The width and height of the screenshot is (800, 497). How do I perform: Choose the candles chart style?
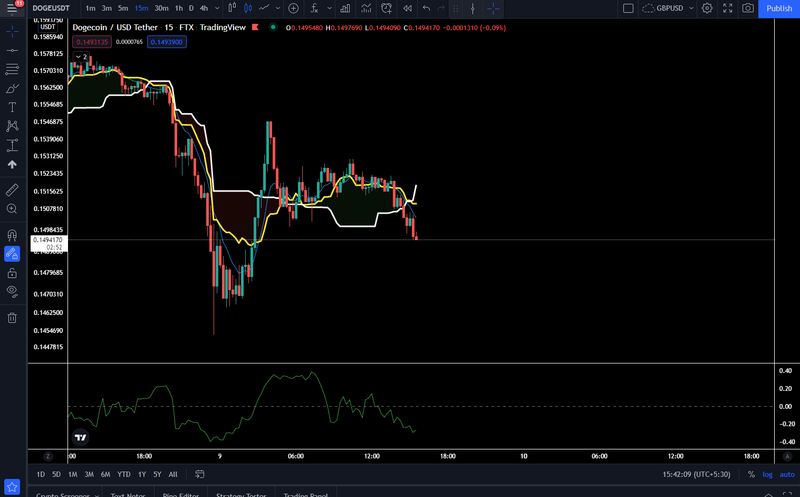pyautogui.click(x=248, y=8)
